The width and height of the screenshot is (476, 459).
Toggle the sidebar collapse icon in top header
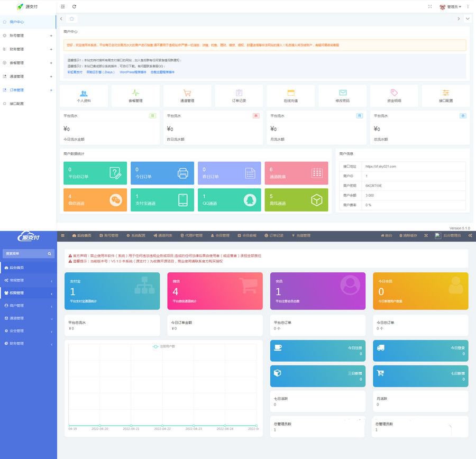pyautogui.click(x=63, y=6)
